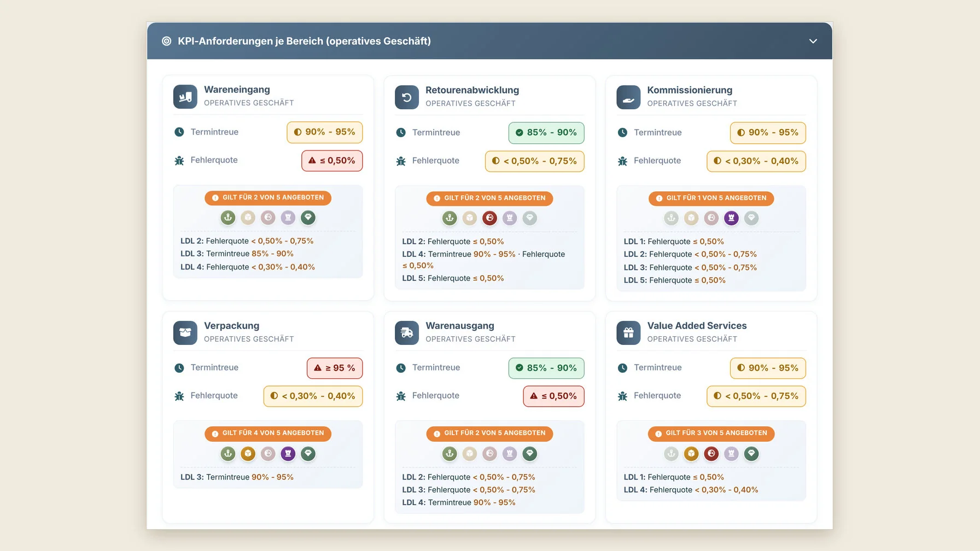Click Wareneingang Termintreue badge 90% - 95%
This screenshot has height=551, width=980.
click(325, 132)
